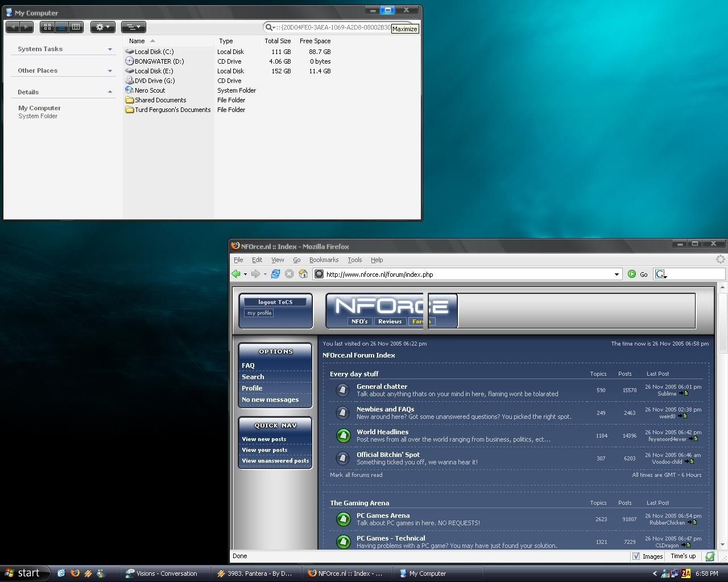Click the magnifier search icon in My Computer
Viewport: 728px width, 582px height.
point(270,27)
